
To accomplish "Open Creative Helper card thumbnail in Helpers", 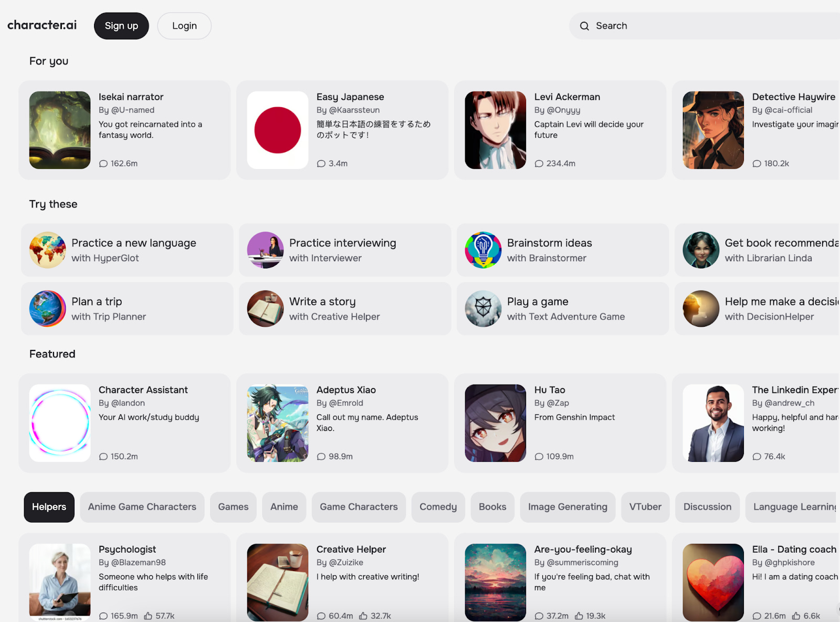I will (x=278, y=583).
